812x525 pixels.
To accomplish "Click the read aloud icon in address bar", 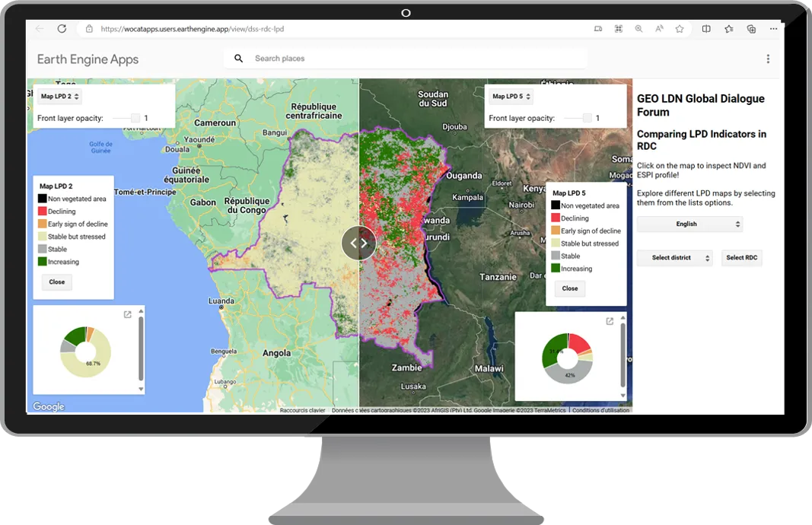I will [x=659, y=29].
